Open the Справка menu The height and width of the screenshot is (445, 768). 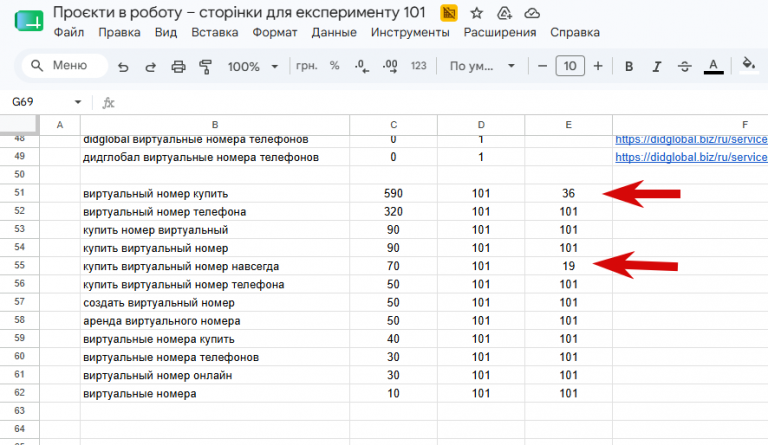(x=575, y=32)
